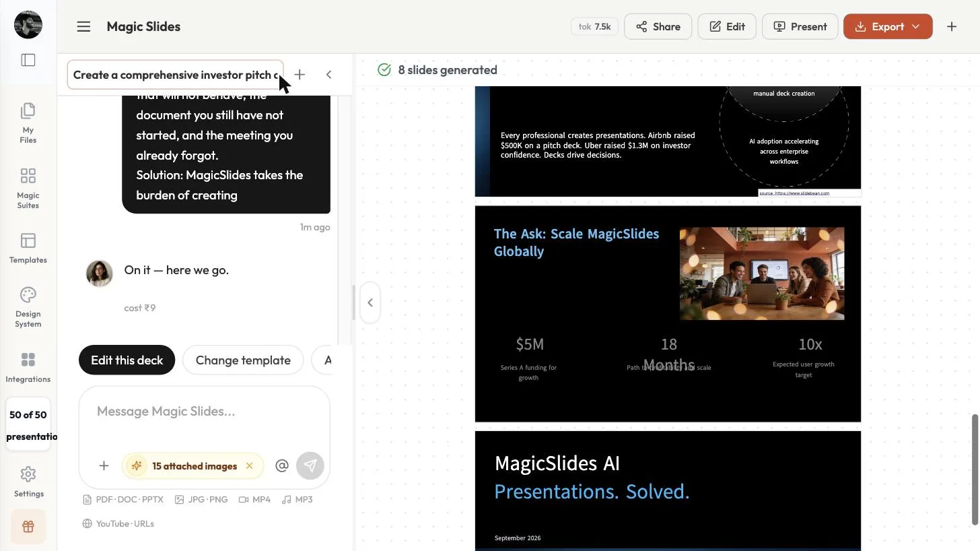Click the assistant avatar in chat

click(100, 273)
